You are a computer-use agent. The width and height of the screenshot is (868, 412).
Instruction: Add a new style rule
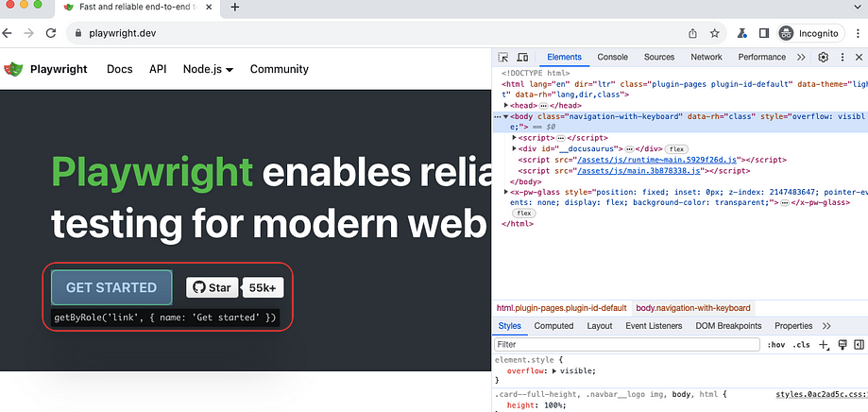coord(824,345)
